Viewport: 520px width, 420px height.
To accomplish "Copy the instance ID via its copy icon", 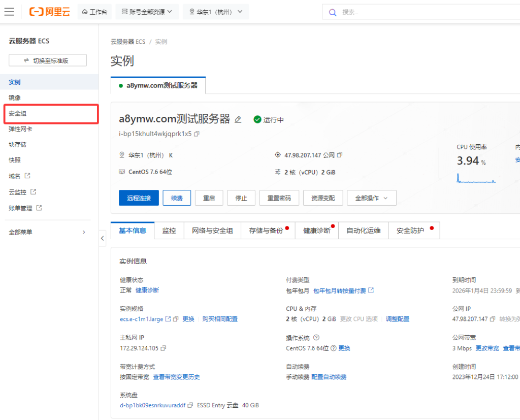I will coord(197,134).
